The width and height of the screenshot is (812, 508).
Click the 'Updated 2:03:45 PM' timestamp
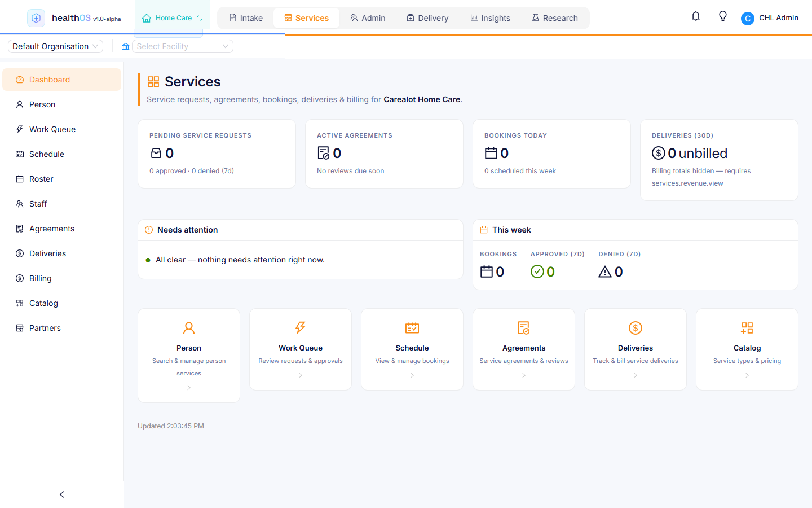[x=171, y=426]
